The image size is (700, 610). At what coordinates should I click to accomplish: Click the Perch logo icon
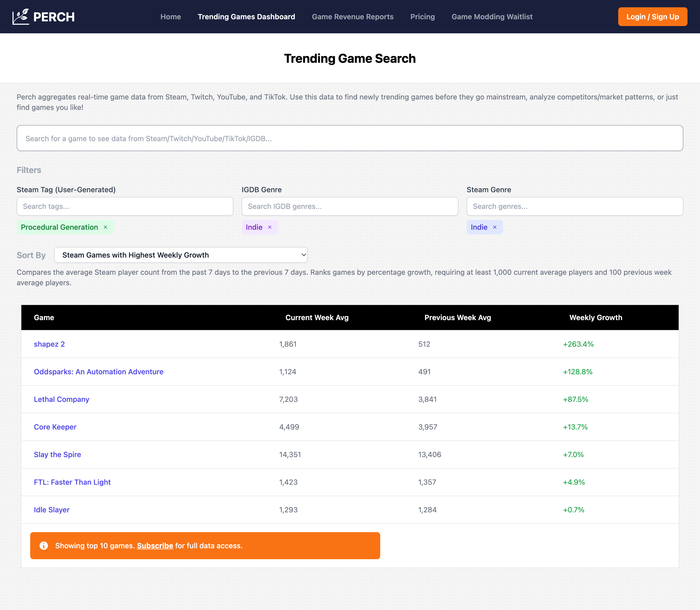point(21,17)
